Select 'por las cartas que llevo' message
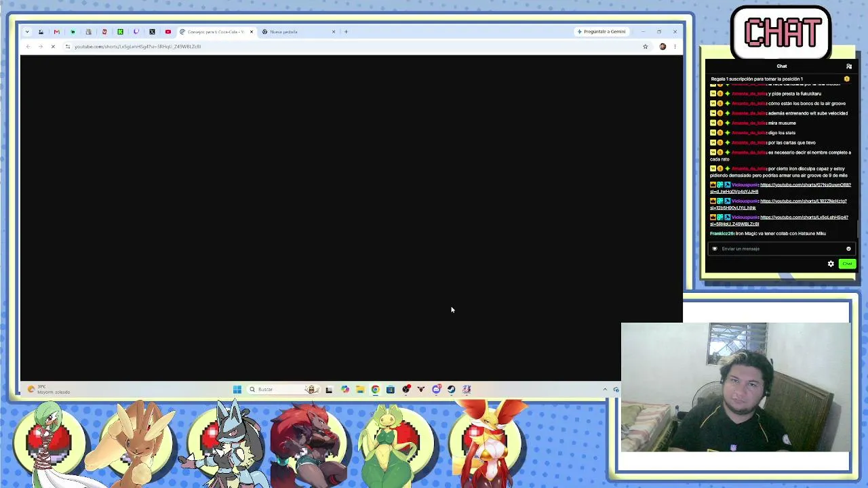Screen dimensions: 868x488 pyautogui.click(x=792, y=143)
